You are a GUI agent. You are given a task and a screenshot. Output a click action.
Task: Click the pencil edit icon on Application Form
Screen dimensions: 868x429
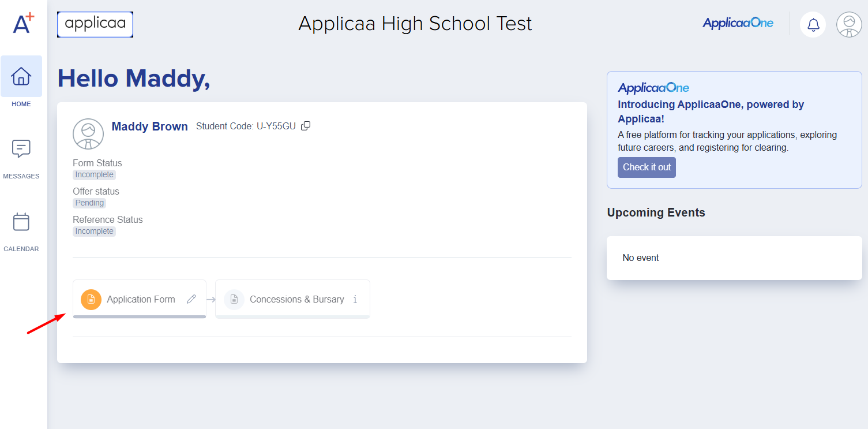click(191, 299)
